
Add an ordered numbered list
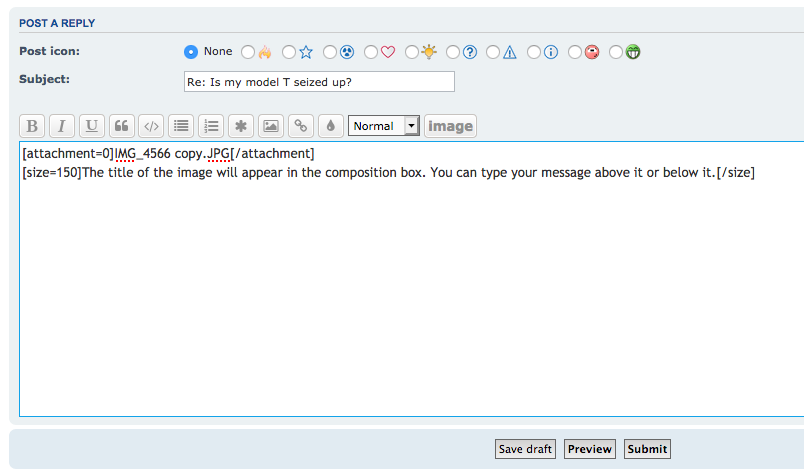211,126
